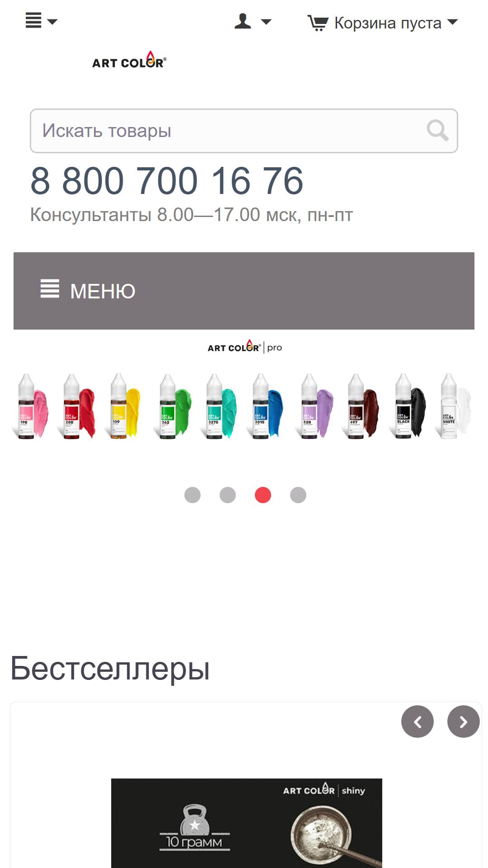Image resolution: width=488 pixels, height=868 pixels.
Task: Open the gray МЕНЮ bar
Action: point(244,291)
